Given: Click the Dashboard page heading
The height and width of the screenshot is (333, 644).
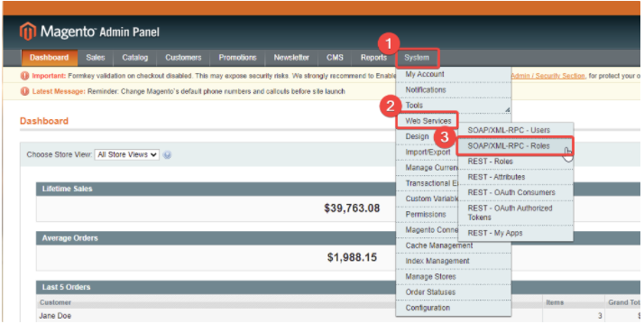Looking at the screenshot, I should pos(44,121).
